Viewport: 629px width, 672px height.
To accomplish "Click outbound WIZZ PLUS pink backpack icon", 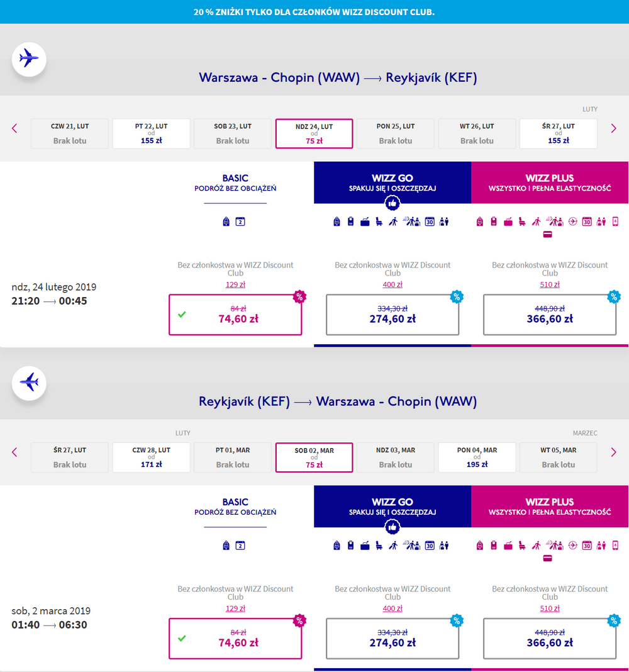I will tap(480, 221).
